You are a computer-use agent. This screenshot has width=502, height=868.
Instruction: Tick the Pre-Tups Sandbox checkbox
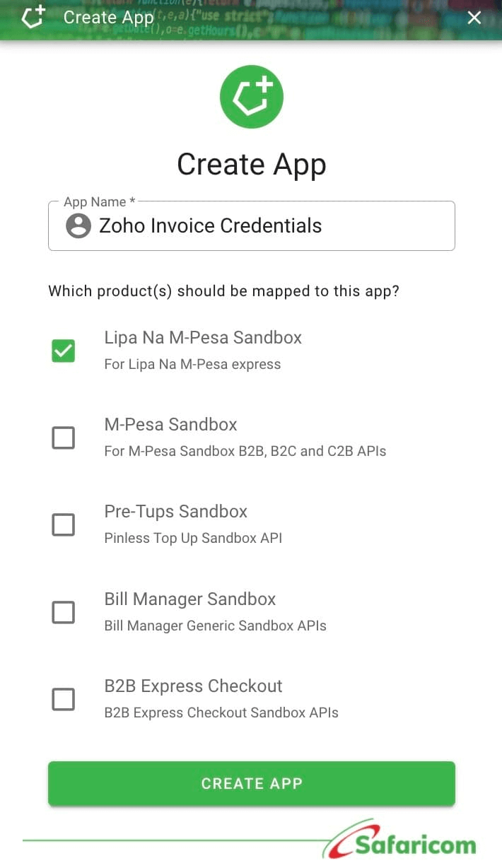click(64, 524)
